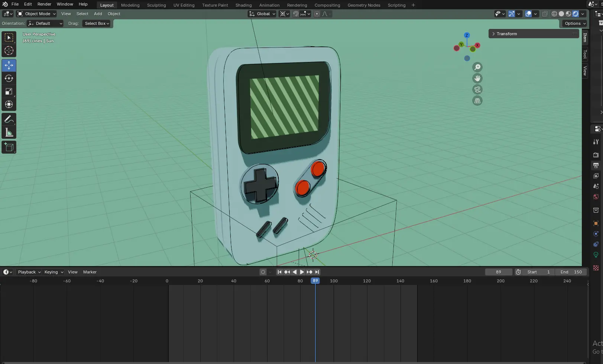Viewport: 603px width, 364px height.
Task: Click the blue Z axis on gizmo
Action: click(467, 35)
